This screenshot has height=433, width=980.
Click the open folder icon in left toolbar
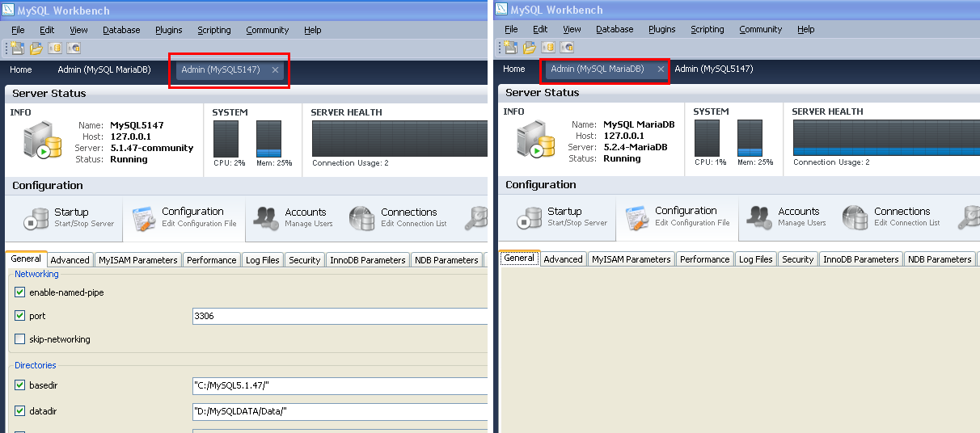coord(36,48)
